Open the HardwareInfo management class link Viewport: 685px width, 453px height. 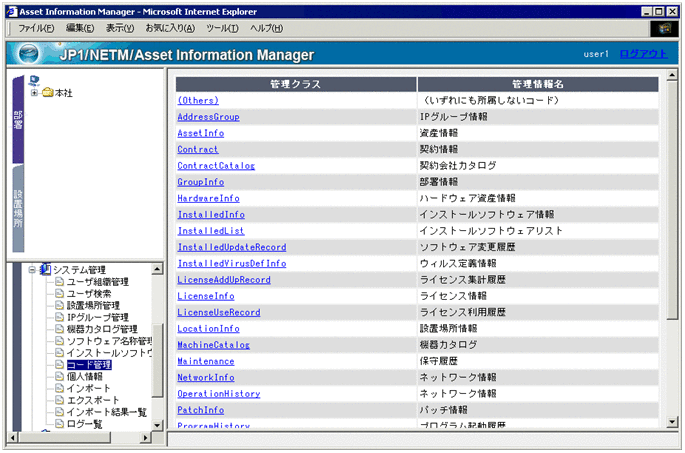click(x=208, y=198)
